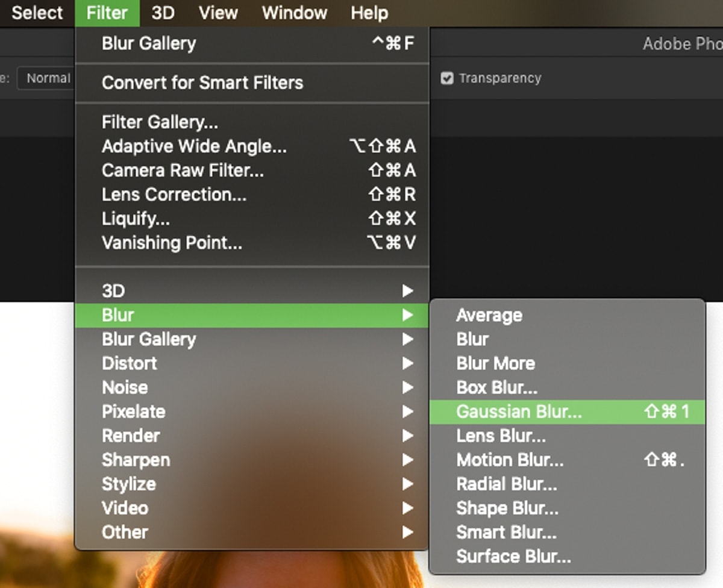
Task: Expand the Video submenu
Action: coord(252,508)
